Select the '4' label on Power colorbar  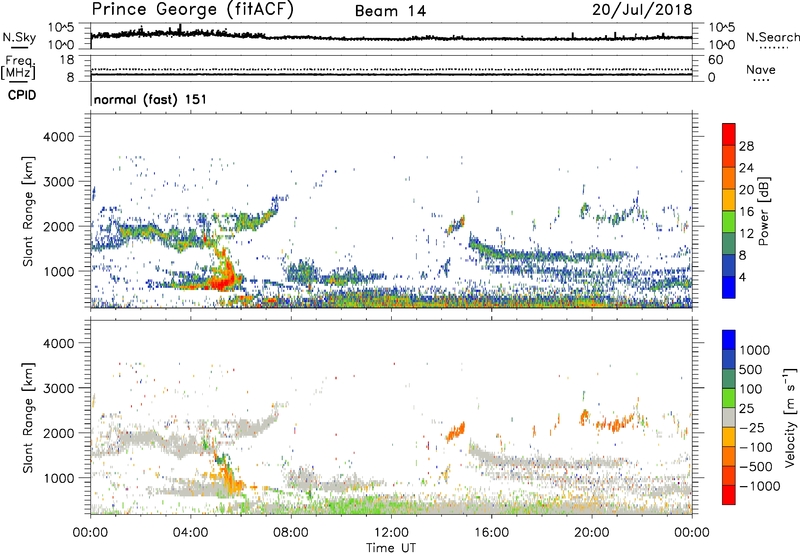tap(742, 277)
